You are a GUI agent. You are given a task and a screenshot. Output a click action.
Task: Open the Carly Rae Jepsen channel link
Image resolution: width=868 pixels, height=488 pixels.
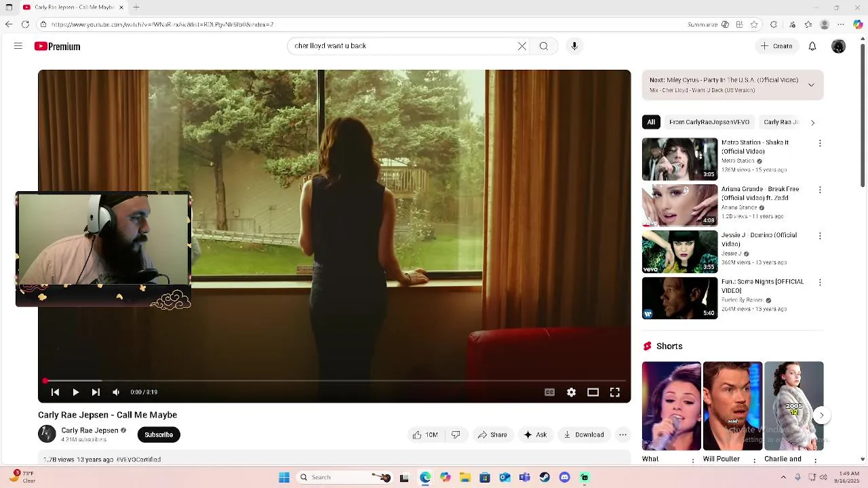click(90, 430)
